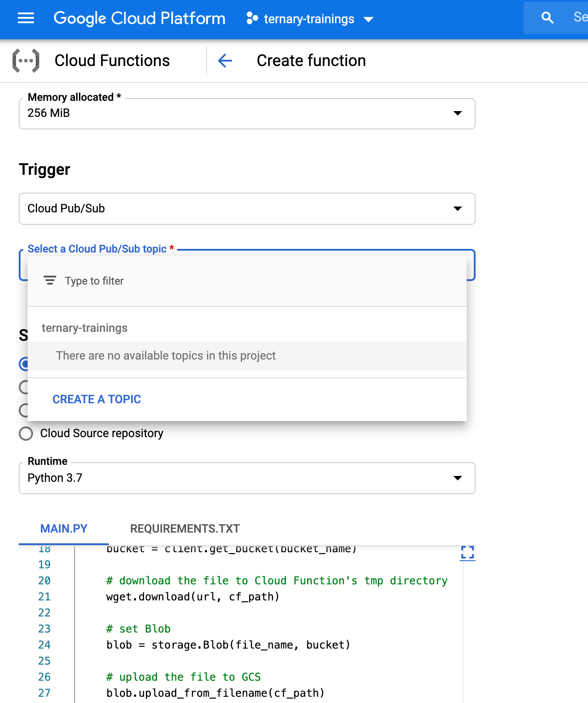This screenshot has height=703, width=588.
Task: Click the '# upload the file to GCS' comment
Action: (183, 677)
